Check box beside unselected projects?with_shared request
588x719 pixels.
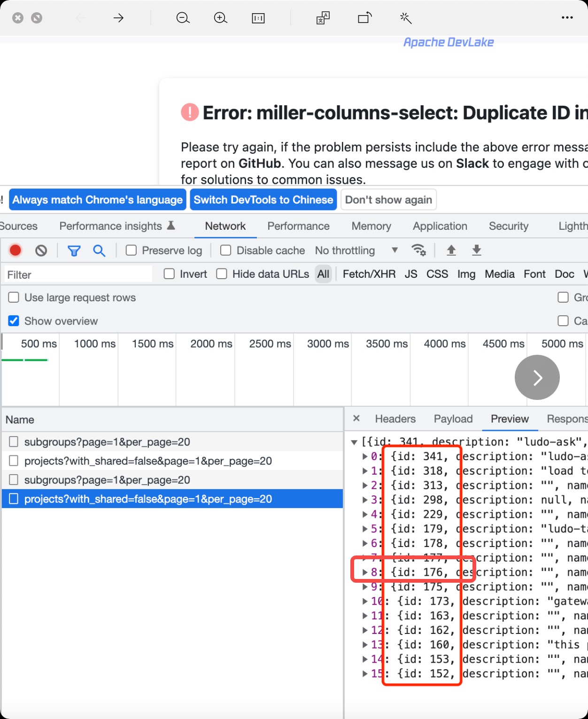[x=14, y=461]
